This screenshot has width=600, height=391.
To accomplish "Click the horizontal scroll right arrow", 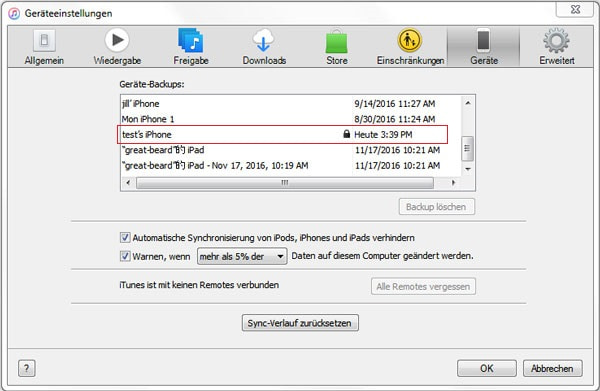I will click(453, 182).
